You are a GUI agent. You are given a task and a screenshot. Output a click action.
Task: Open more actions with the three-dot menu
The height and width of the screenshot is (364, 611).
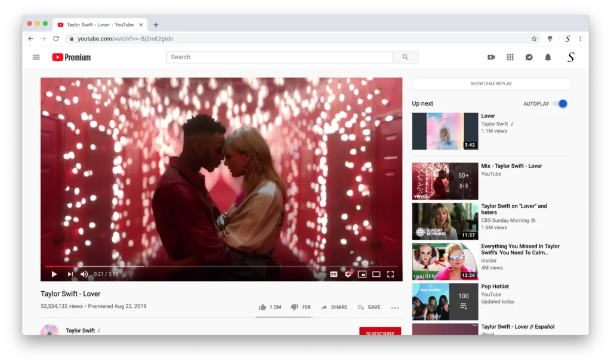394,307
